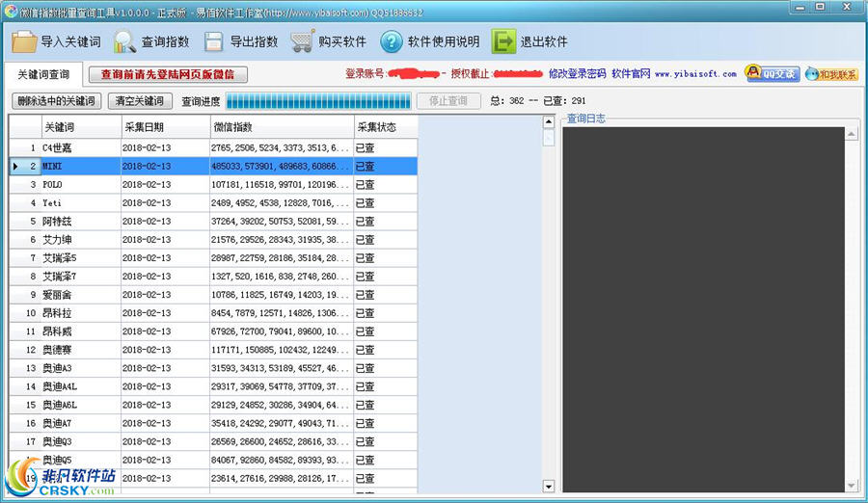Select the POLO keyword row
This screenshot has width=868, height=503.
(x=213, y=184)
